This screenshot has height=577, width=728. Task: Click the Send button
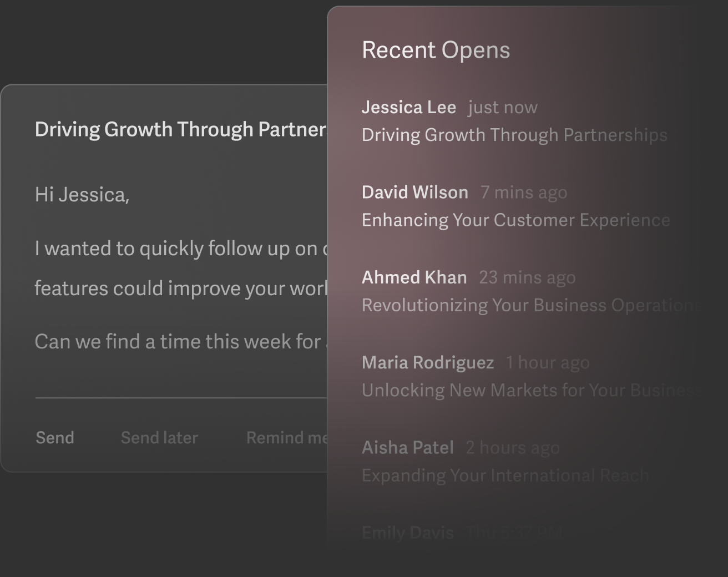[x=55, y=438]
